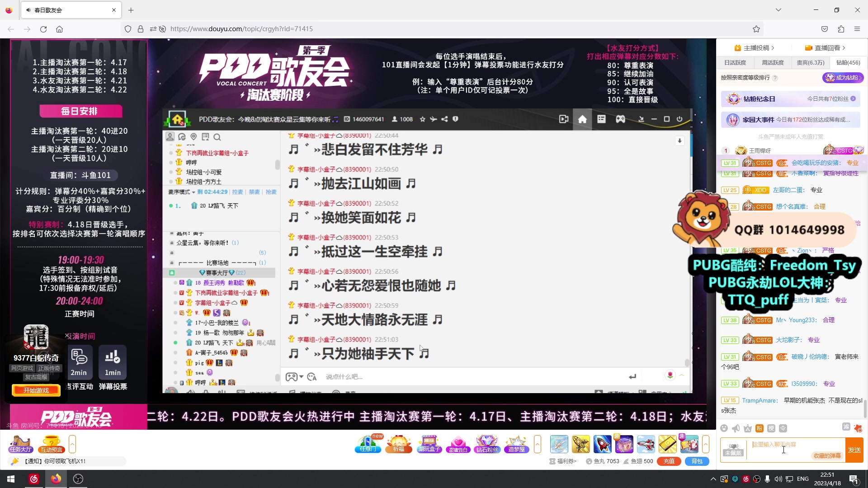Open the 福利券 coupons link

[563, 461]
